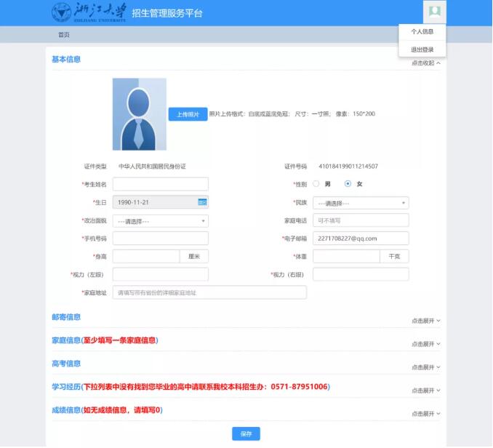
Task: Open the 政治面貌 dropdown list
Action: pyautogui.click(x=160, y=221)
